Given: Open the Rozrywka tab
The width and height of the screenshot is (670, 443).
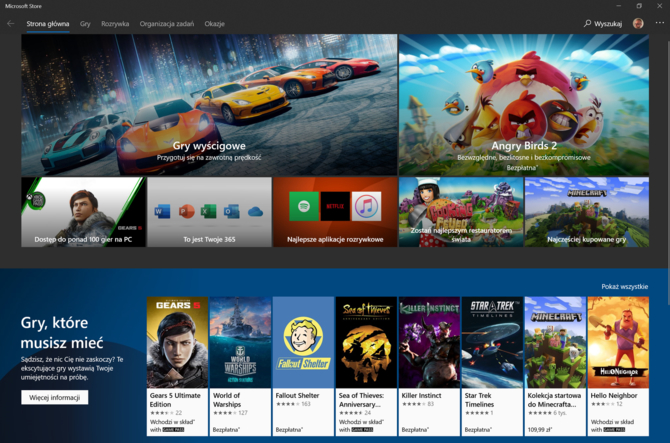Looking at the screenshot, I should (x=115, y=24).
